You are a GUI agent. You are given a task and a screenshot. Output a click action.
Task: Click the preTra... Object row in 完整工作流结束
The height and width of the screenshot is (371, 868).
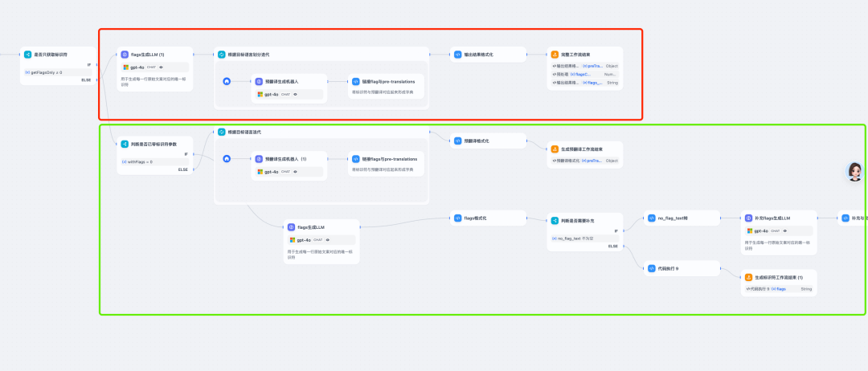coord(585,66)
